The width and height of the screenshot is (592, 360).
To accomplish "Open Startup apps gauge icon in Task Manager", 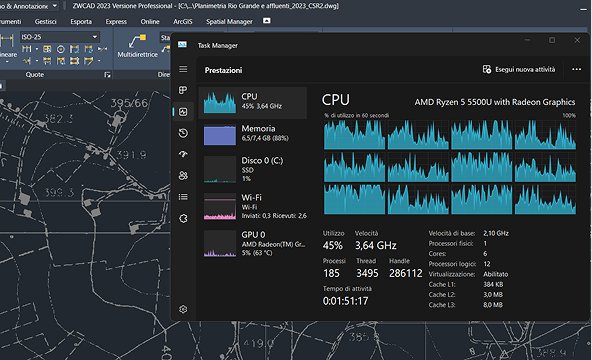I will tap(183, 154).
